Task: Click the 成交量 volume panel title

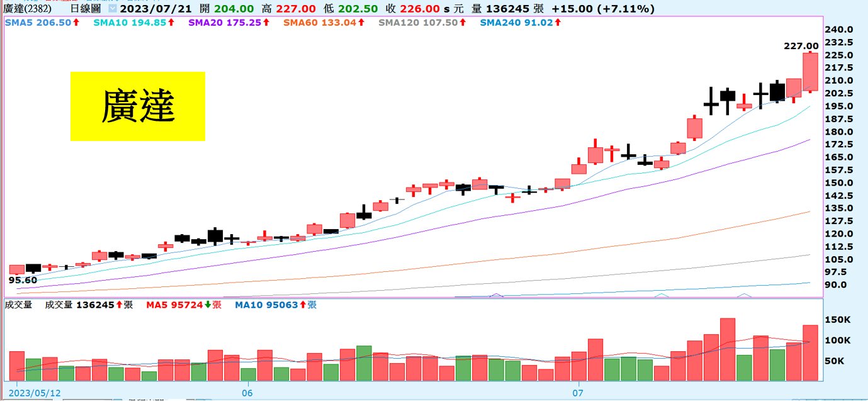Action: click(19, 305)
